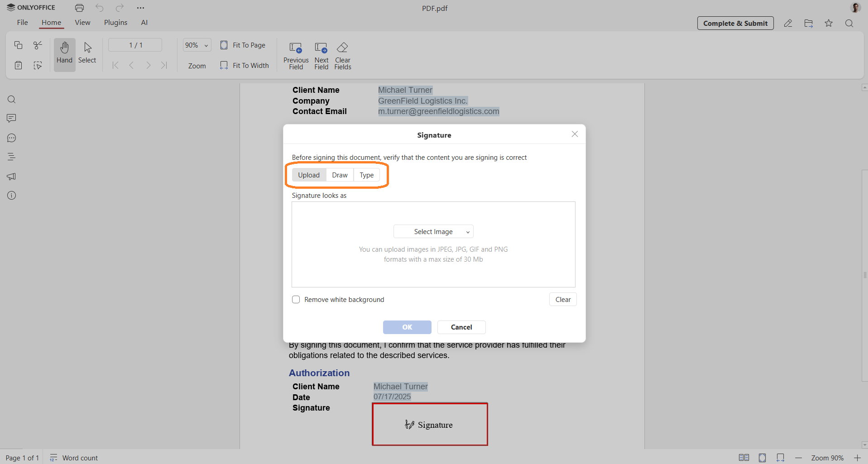Click zoom out in the status bar
The width and height of the screenshot is (868, 464).
[799, 458]
